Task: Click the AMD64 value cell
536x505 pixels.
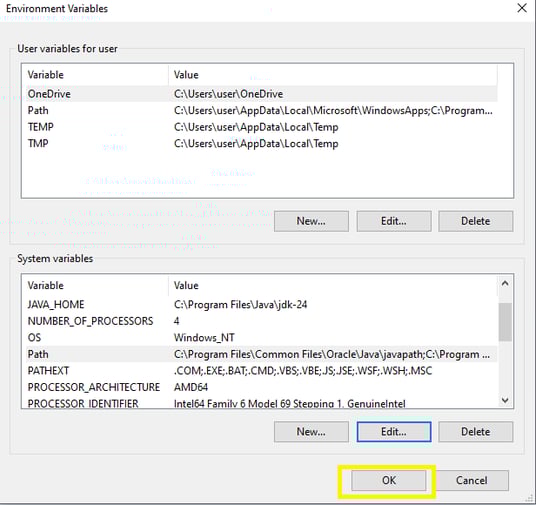Action: [191, 387]
